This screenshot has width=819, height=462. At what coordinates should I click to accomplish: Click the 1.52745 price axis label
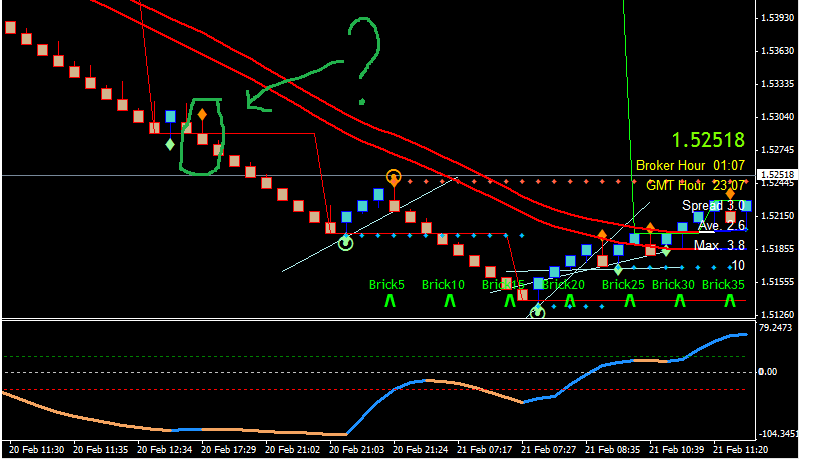click(x=777, y=150)
